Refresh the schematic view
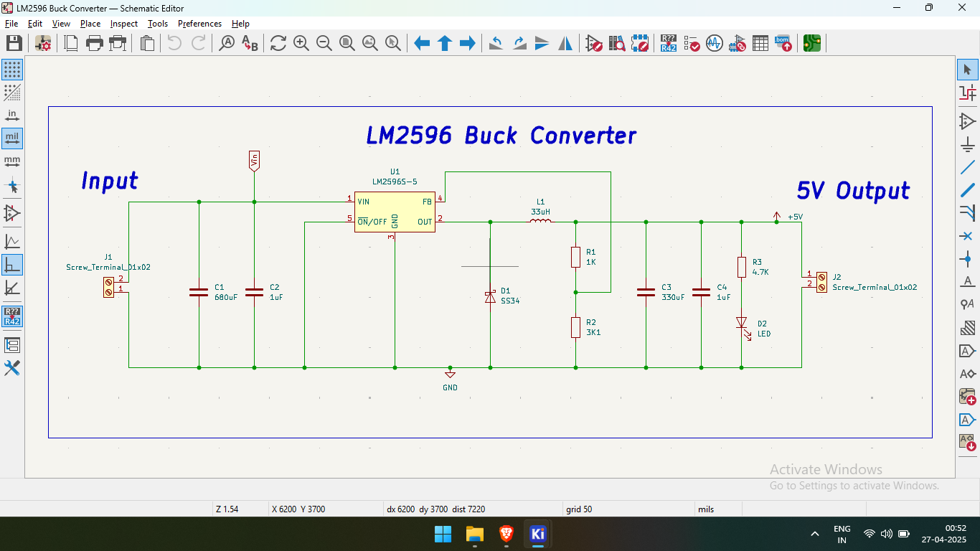Screen dimensions: 980x551 tap(278, 43)
